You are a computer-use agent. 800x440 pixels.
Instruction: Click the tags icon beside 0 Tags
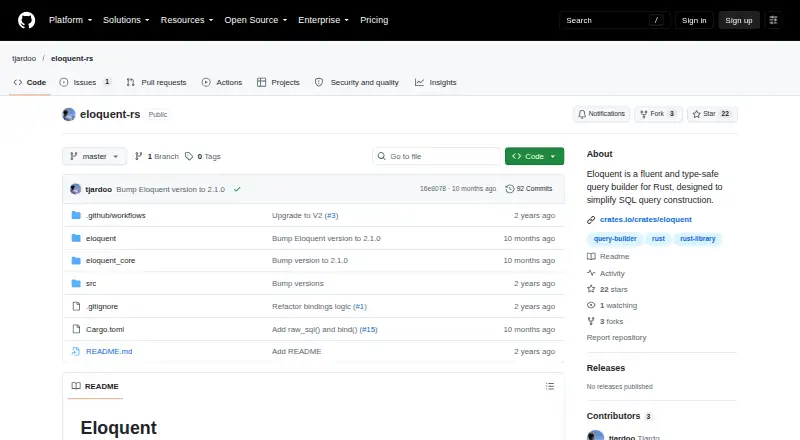click(x=189, y=156)
